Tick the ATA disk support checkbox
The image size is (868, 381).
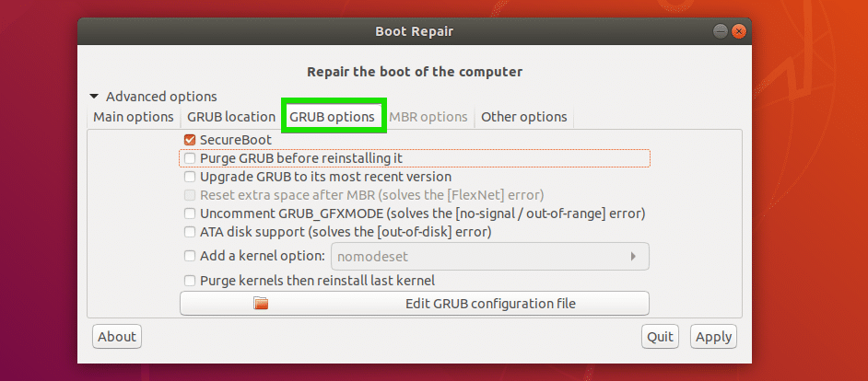pyautogui.click(x=190, y=232)
